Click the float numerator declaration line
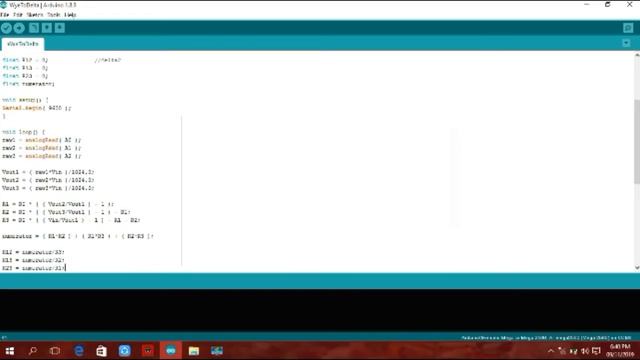 (28, 84)
